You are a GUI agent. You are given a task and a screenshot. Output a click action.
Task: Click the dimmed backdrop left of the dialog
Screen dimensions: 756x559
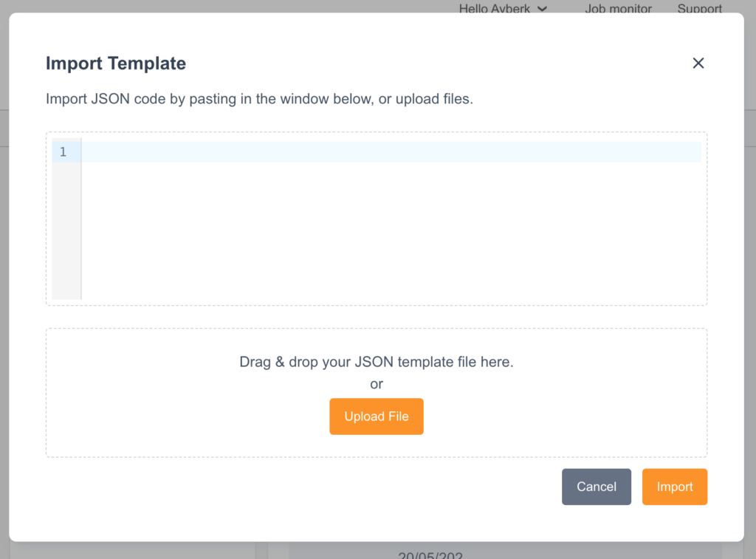pyautogui.click(x=4, y=295)
